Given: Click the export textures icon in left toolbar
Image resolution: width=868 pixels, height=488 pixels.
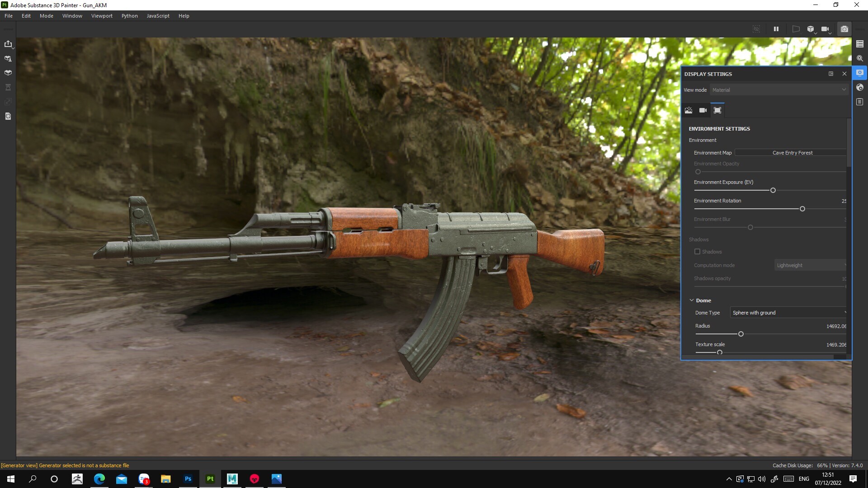Looking at the screenshot, I should click(8, 44).
